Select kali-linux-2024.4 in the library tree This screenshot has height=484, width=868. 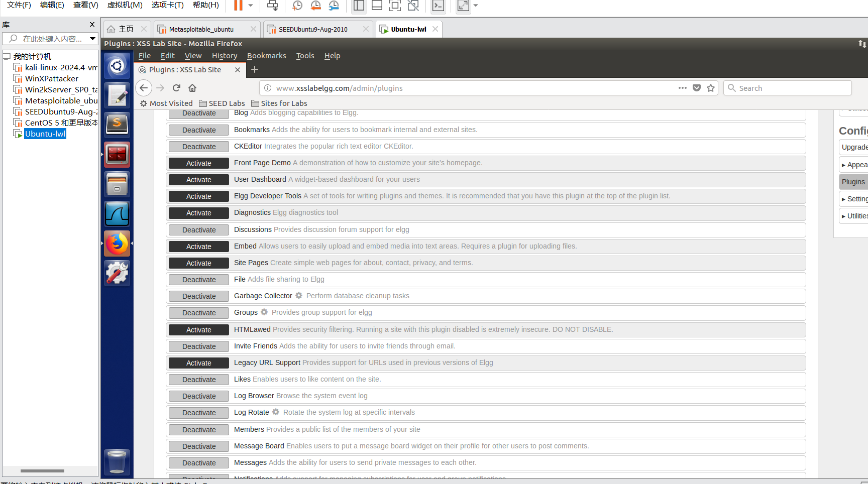[x=61, y=67]
